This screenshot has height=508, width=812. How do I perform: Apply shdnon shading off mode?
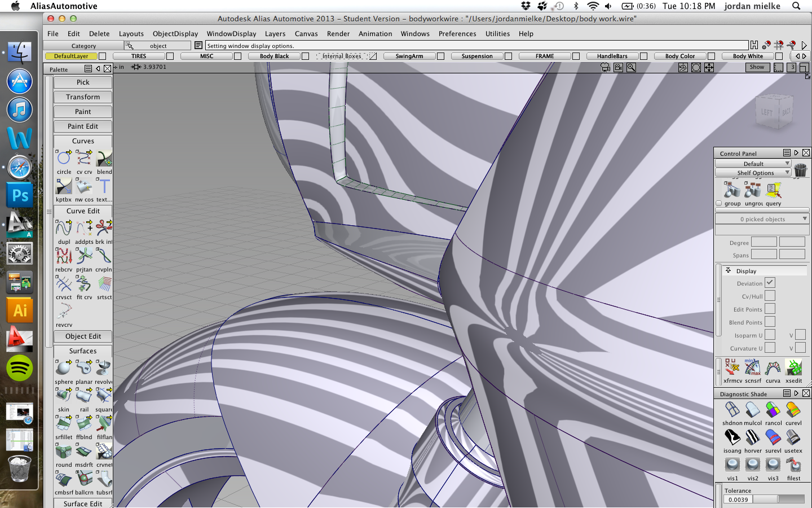coord(732,410)
